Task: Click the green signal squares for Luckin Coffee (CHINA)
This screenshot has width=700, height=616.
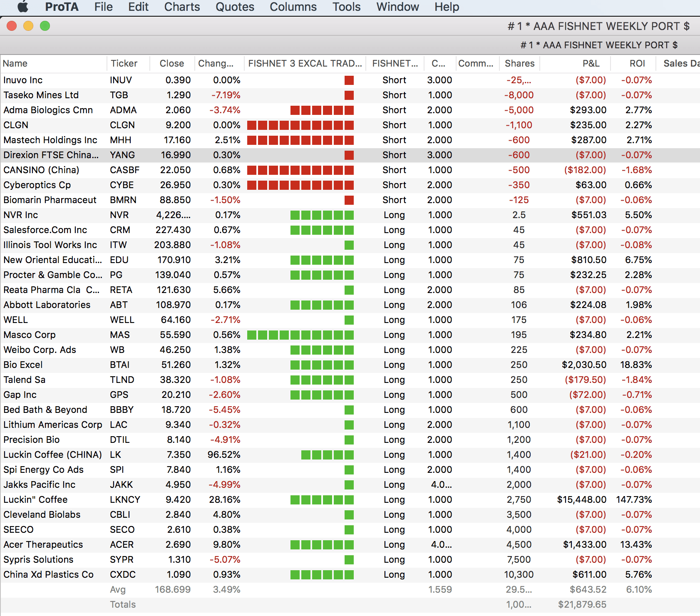Action: pos(328,455)
